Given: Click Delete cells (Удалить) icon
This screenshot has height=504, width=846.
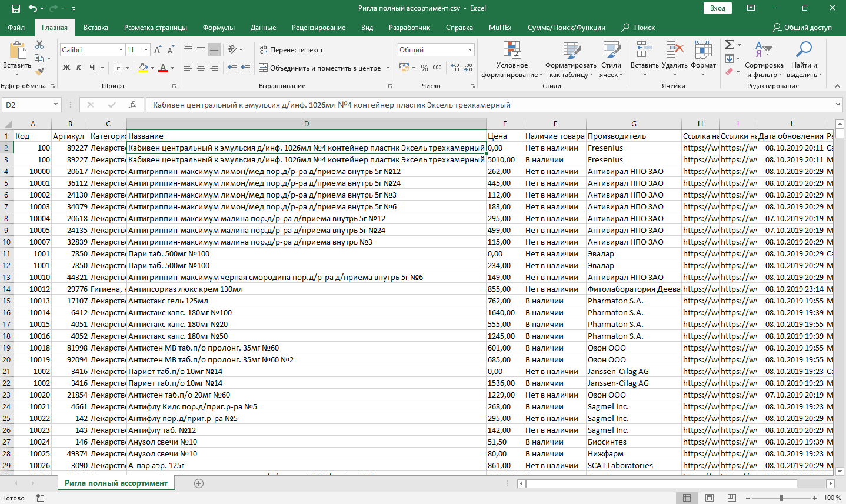Looking at the screenshot, I should [x=674, y=51].
